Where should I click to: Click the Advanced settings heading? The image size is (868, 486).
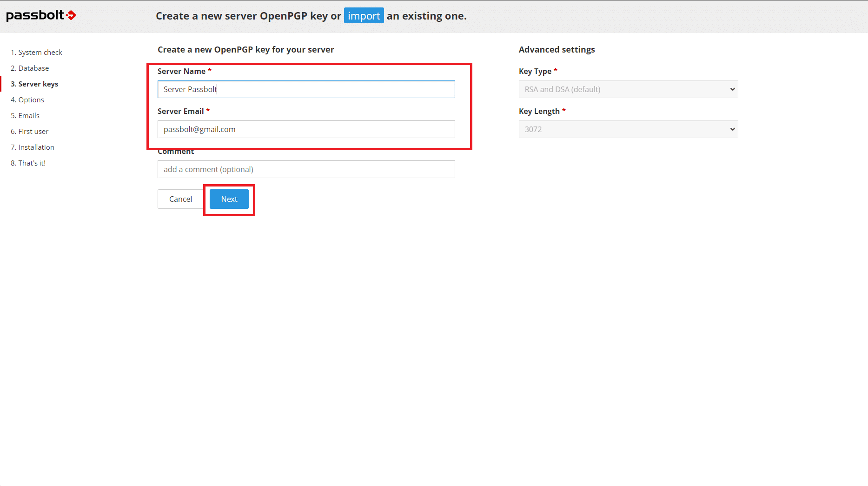[x=557, y=50]
